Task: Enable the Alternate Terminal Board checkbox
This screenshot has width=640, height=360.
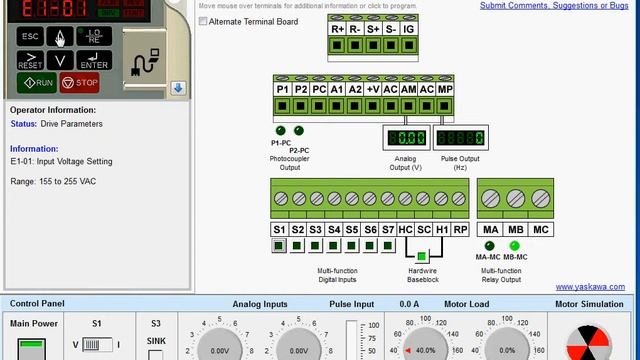Action: (203, 21)
